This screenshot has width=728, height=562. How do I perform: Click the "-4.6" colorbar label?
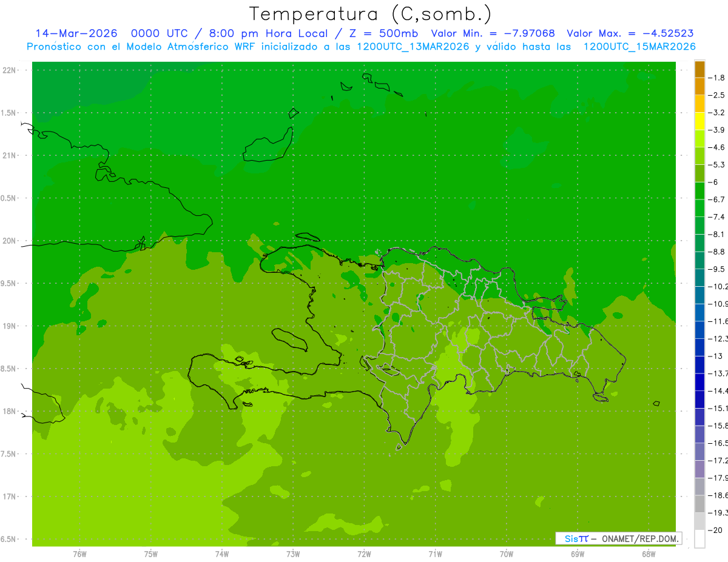pyautogui.click(x=718, y=147)
